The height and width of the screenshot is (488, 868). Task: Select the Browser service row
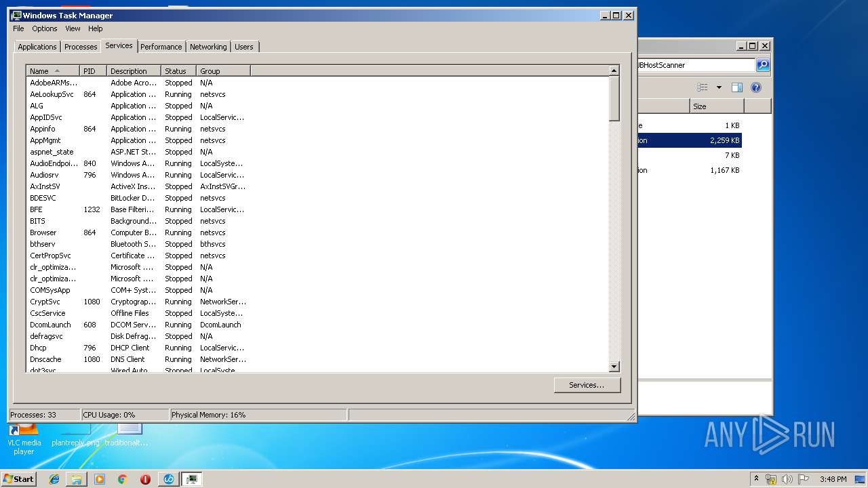point(317,232)
